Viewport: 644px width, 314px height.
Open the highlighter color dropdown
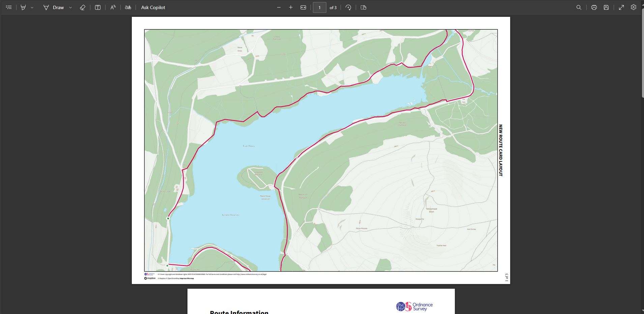[32, 7]
